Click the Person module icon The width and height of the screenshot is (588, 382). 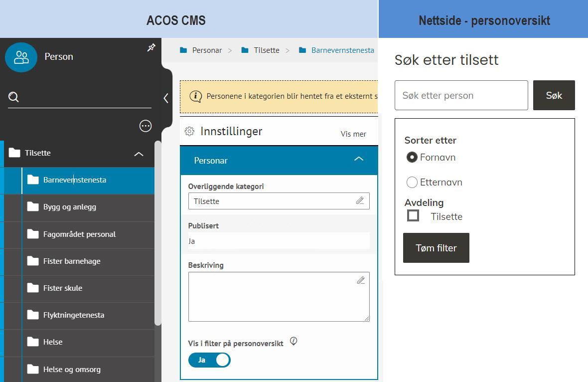point(21,57)
